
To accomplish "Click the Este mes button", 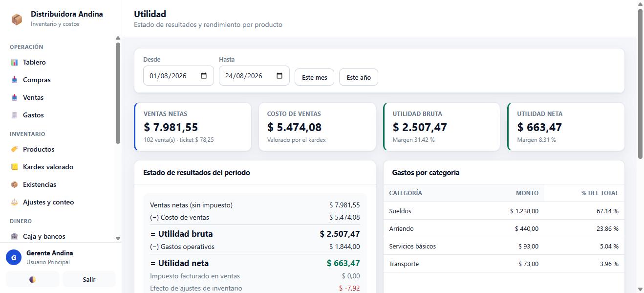I will pyautogui.click(x=314, y=77).
